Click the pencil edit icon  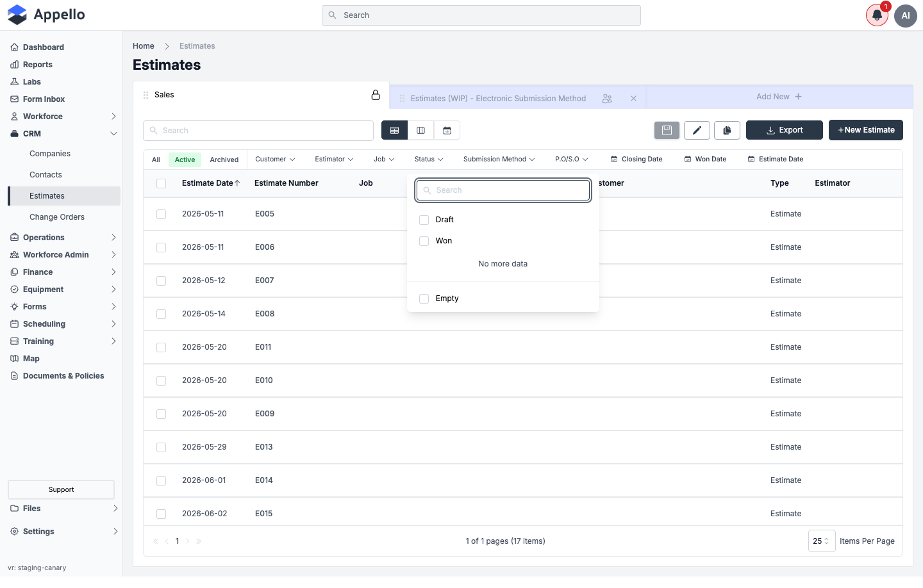[697, 130]
